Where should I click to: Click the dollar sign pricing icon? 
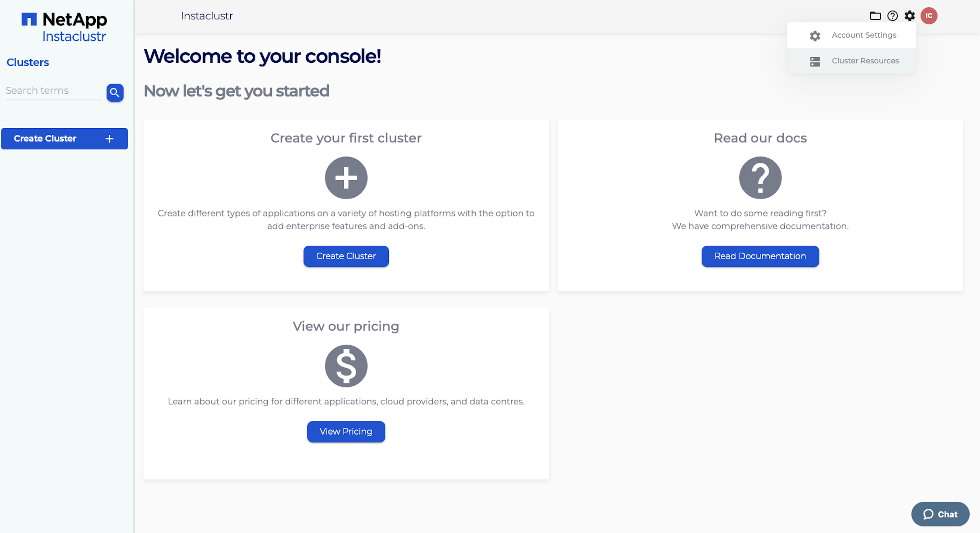click(x=346, y=366)
